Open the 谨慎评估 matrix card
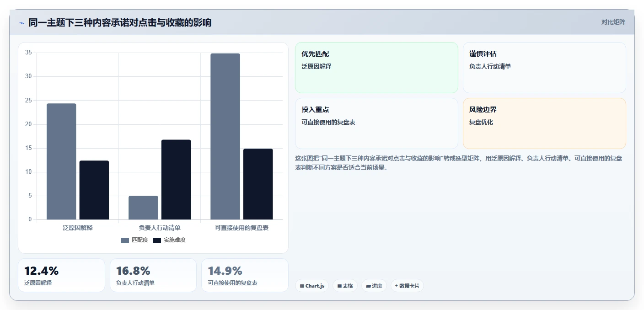 [x=544, y=68]
